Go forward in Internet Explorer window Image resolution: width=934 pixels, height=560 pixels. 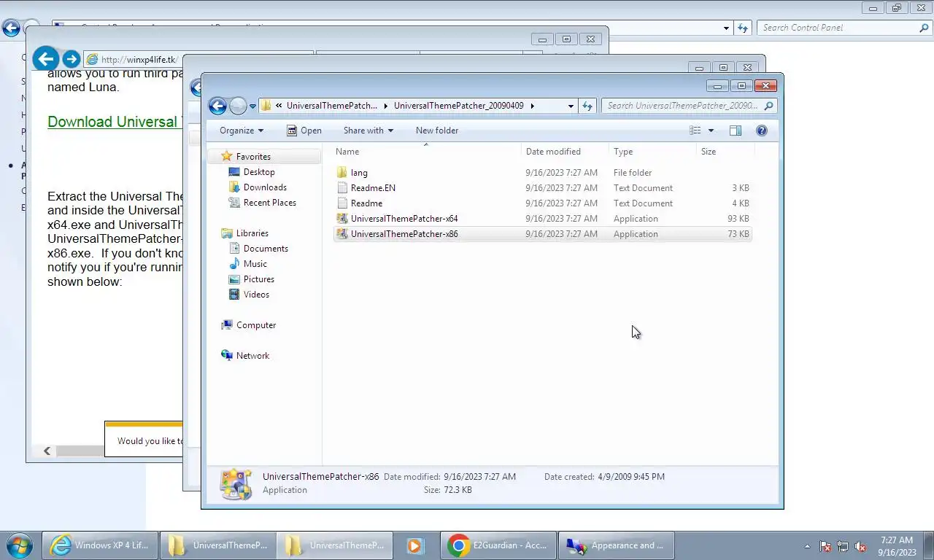71,59
